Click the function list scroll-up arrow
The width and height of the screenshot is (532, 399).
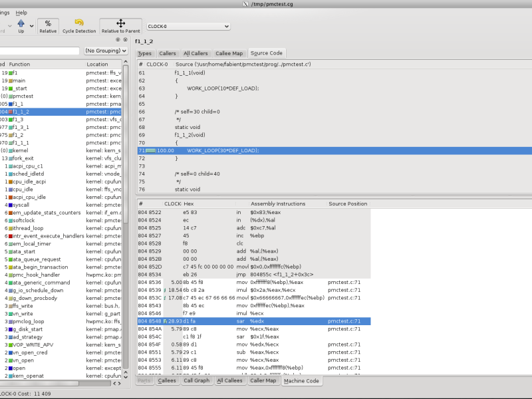126,62
